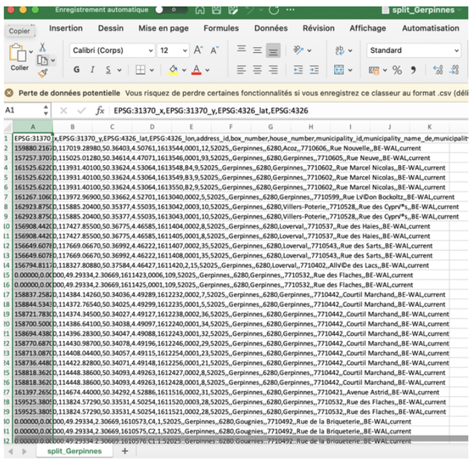Expand font color options arrow
The height and width of the screenshot is (466, 476).
click(x=208, y=70)
